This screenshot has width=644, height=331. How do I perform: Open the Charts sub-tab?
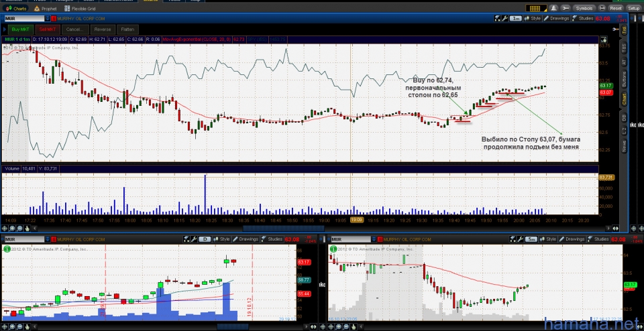19,9
